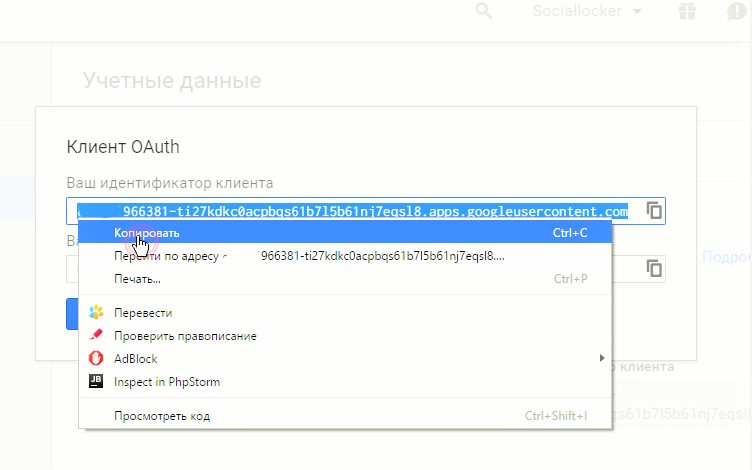Copy client ID using the copy icon
The width and height of the screenshot is (752, 470).
pos(654,211)
